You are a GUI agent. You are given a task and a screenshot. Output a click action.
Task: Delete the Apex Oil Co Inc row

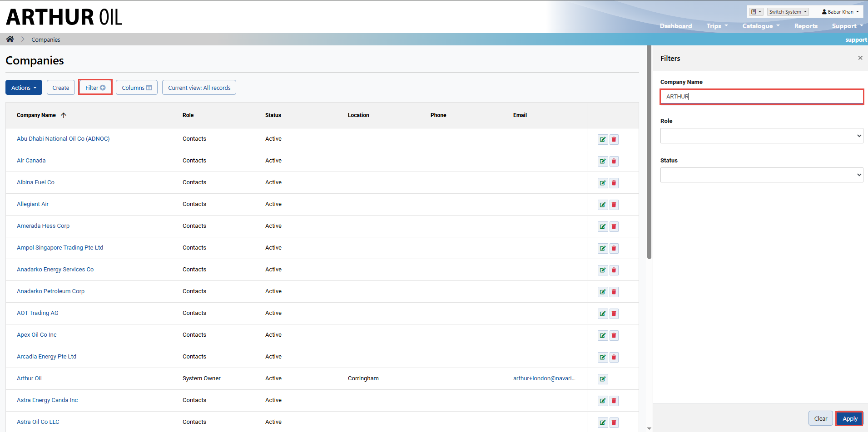[x=614, y=335]
